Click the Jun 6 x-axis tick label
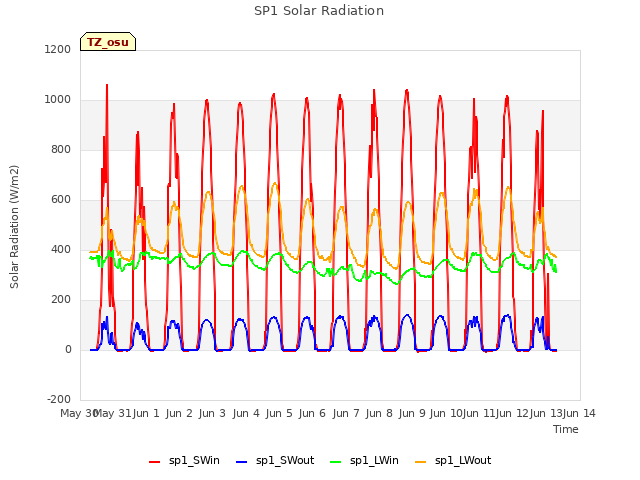The image size is (640, 480). 312,413
